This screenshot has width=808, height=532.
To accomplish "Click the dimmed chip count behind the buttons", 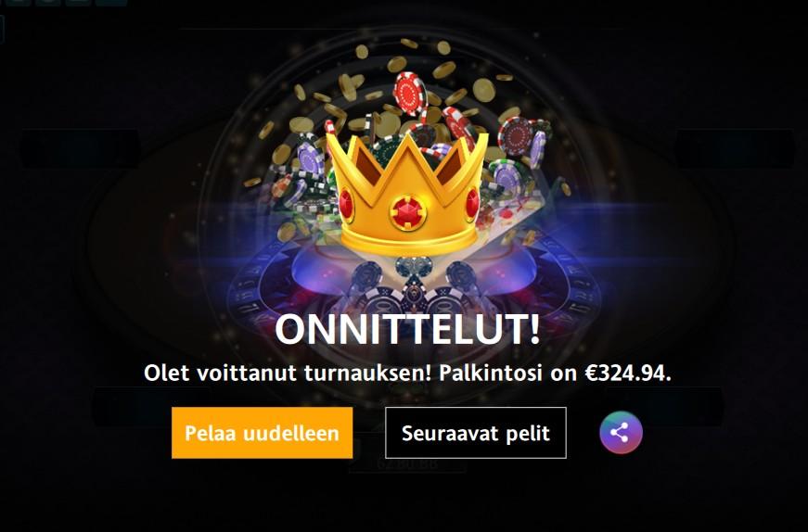I will (x=407, y=463).
